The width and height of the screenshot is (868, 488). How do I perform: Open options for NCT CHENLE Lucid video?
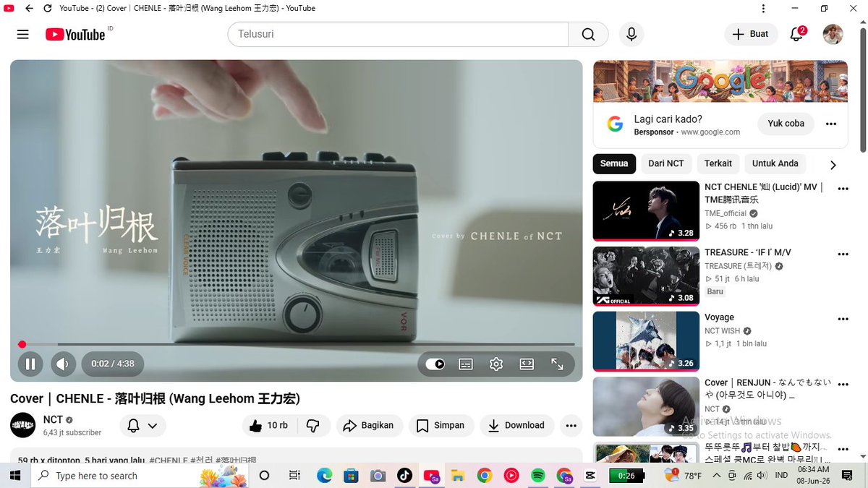tap(843, 189)
